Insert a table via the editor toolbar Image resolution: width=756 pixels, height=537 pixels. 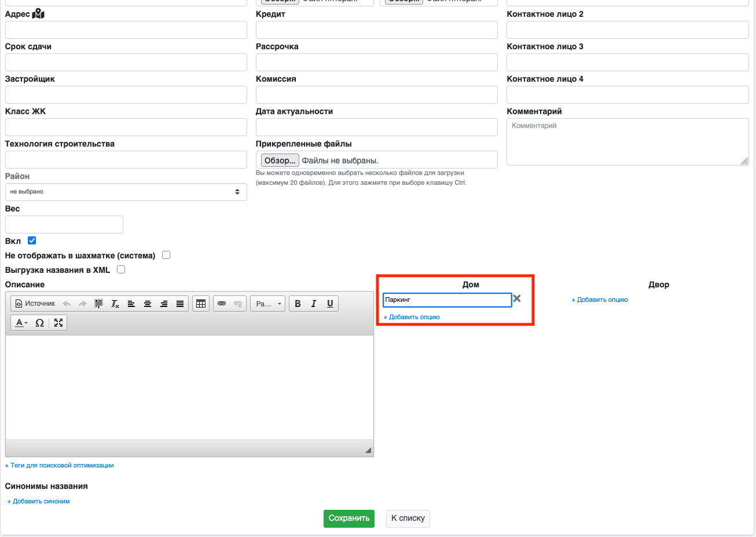tap(201, 304)
